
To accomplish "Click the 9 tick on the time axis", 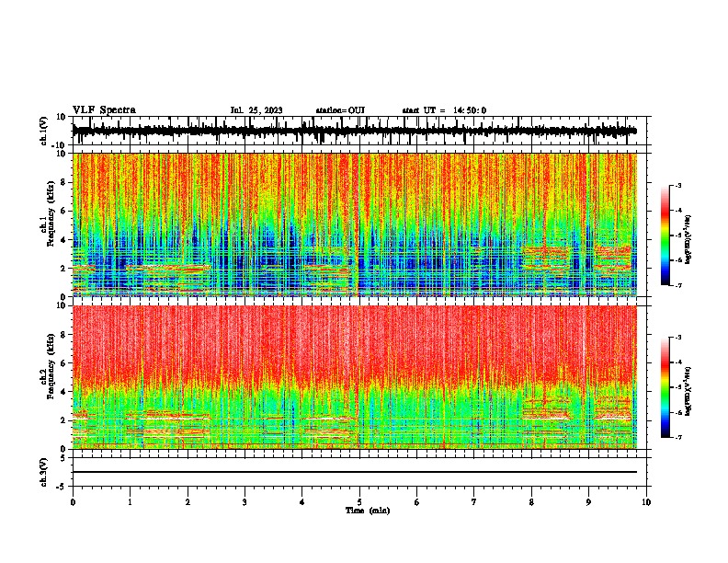I will click(588, 502).
